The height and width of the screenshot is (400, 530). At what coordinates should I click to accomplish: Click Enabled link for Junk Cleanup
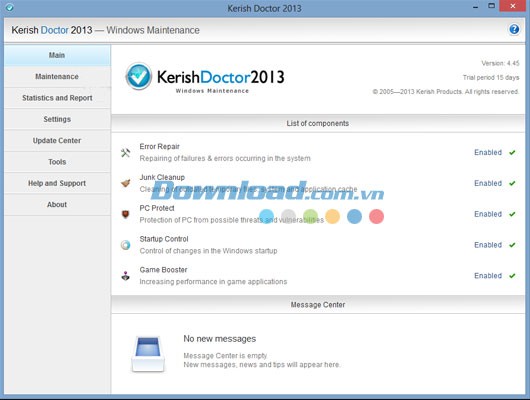pyautogui.click(x=488, y=183)
